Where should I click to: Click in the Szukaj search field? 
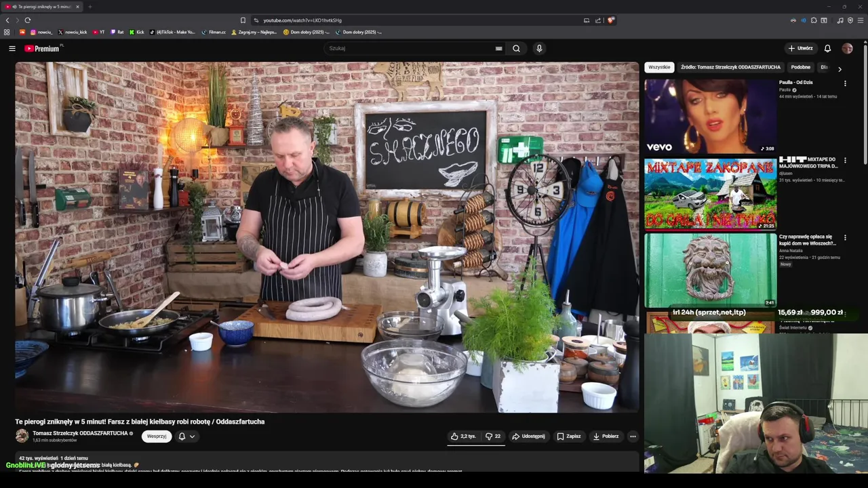tap(410, 48)
